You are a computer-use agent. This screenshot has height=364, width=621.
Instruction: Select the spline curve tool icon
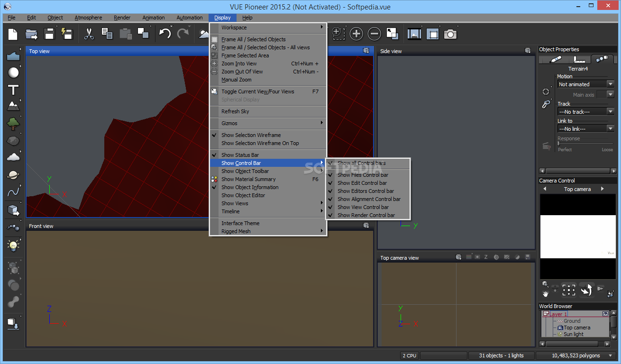13,192
